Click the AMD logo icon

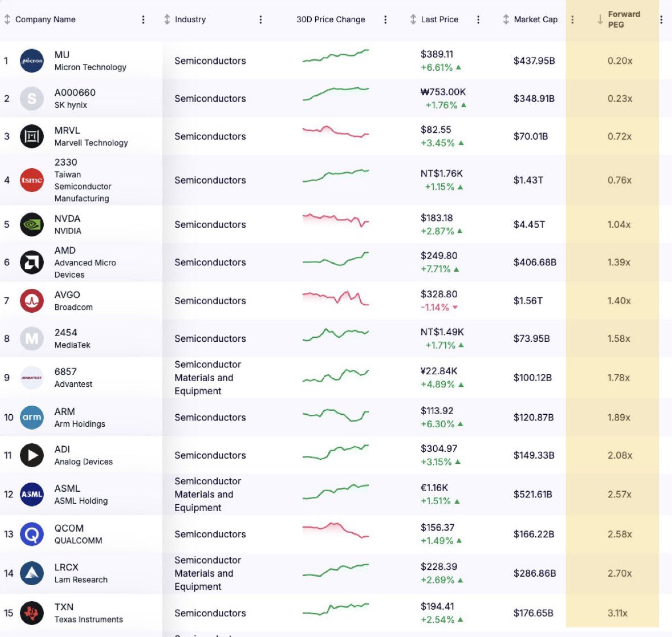click(32, 262)
